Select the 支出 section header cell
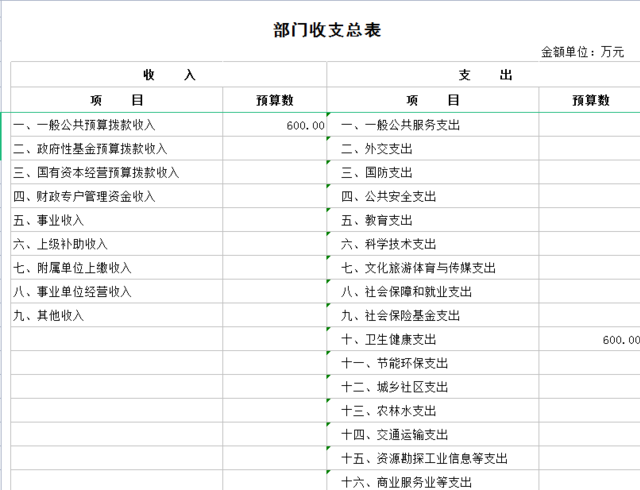640x490 pixels. (x=485, y=75)
